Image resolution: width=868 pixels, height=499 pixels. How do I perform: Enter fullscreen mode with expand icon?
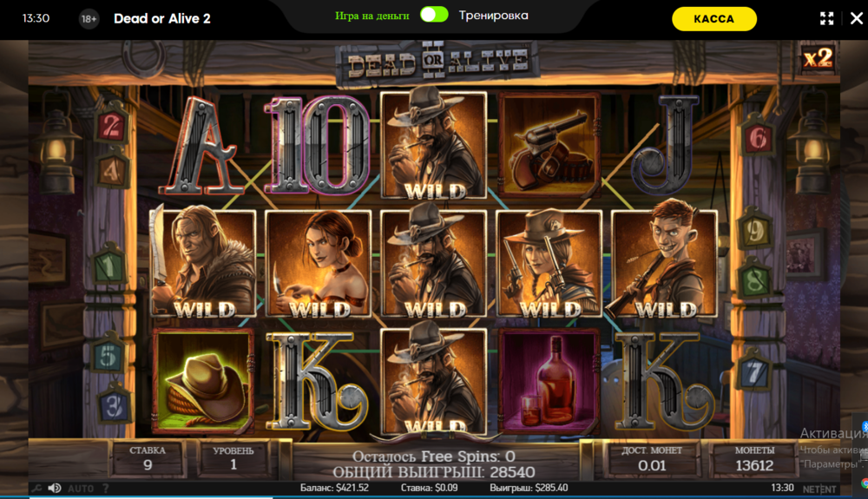click(826, 18)
